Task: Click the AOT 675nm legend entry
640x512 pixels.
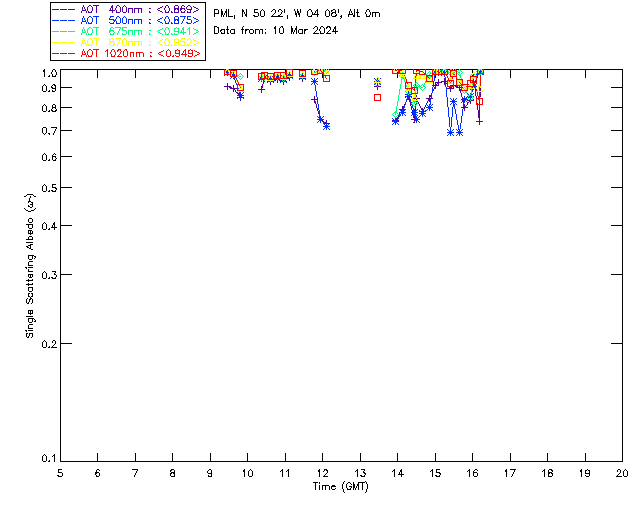Action: pyautogui.click(x=127, y=31)
